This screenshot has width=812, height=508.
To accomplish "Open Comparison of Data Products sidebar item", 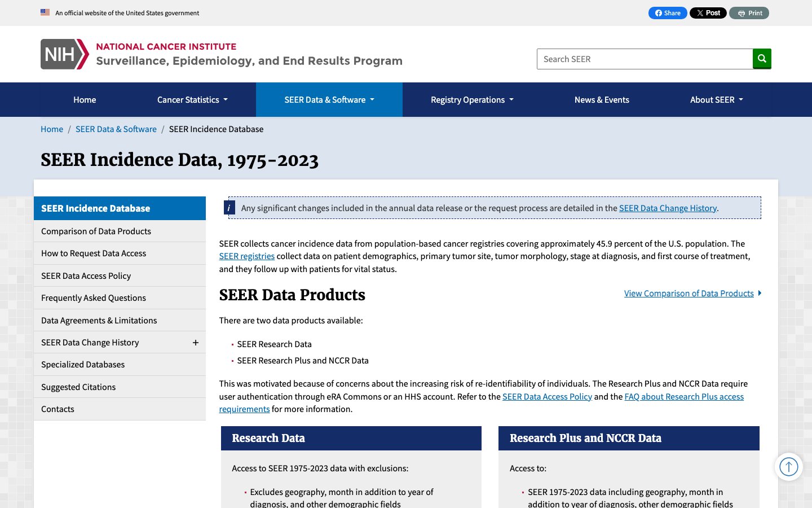I will coord(120,231).
